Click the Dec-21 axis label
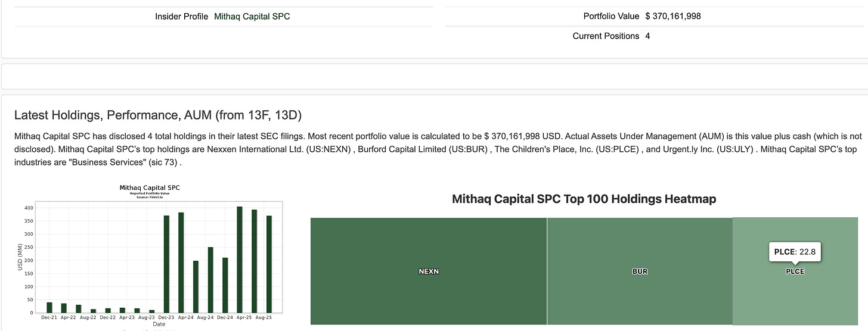This screenshot has height=331, width=868. pyautogui.click(x=49, y=318)
